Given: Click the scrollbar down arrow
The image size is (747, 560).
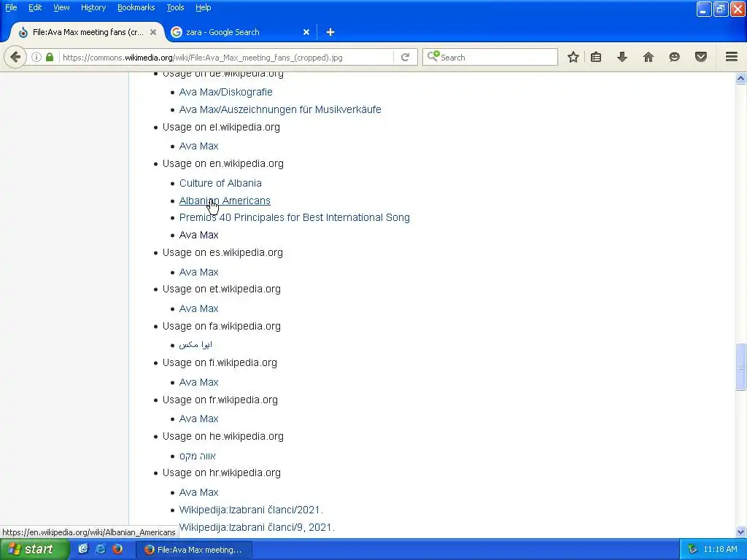Looking at the screenshot, I should [740, 532].
